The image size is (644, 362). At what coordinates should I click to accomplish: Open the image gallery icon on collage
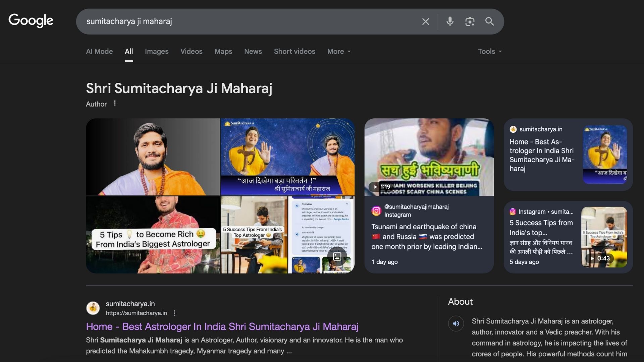pos(337,257)
